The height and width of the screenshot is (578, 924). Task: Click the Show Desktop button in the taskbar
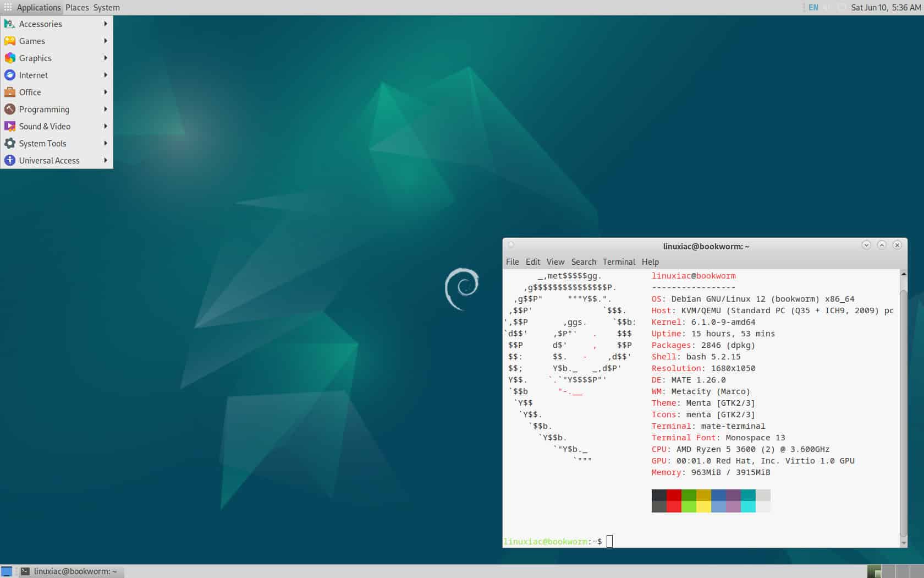(7, 571)
